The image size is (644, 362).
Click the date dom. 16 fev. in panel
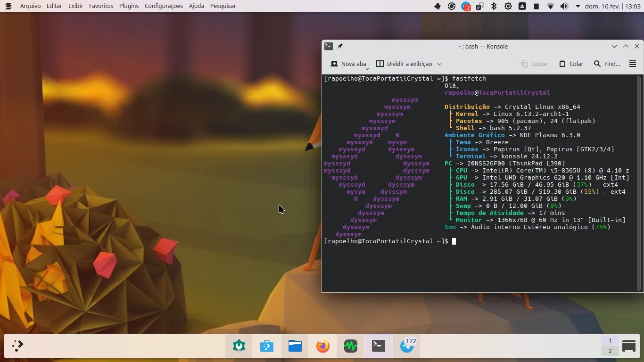coord(602,6)
